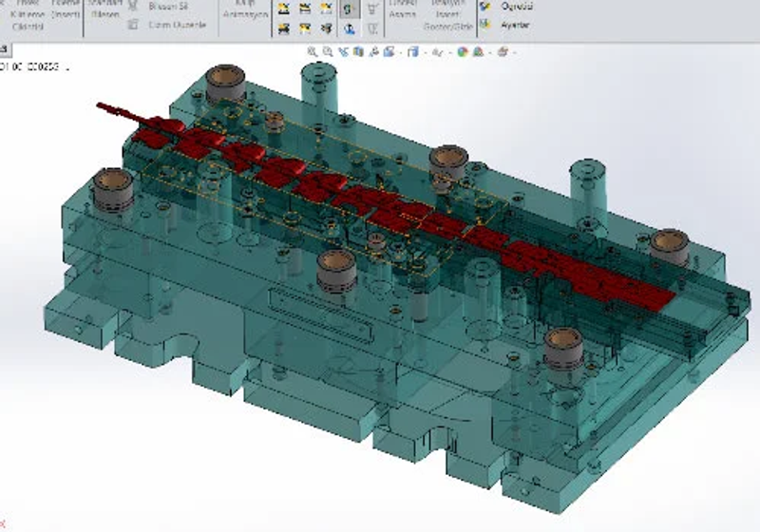This screenshot has width=760, height=532.
Task: Click the icon beside the Öğretici label
Action: coord(485,7)
